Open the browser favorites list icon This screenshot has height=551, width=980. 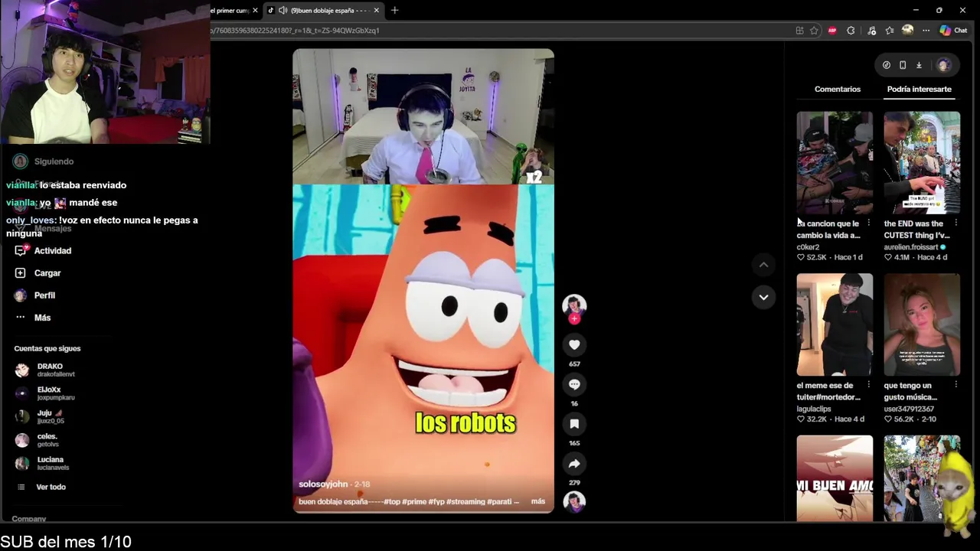pos(889,31)
